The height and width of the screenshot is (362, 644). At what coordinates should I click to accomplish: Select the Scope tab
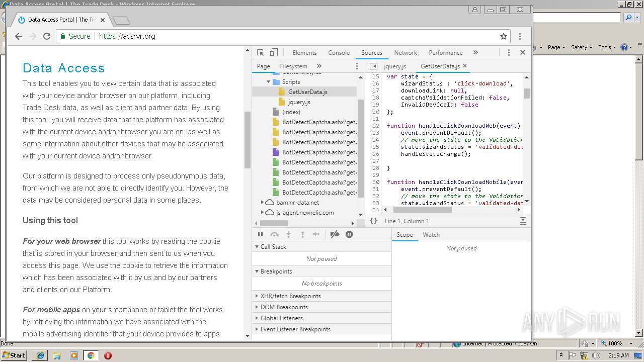[x=405, y=235]
